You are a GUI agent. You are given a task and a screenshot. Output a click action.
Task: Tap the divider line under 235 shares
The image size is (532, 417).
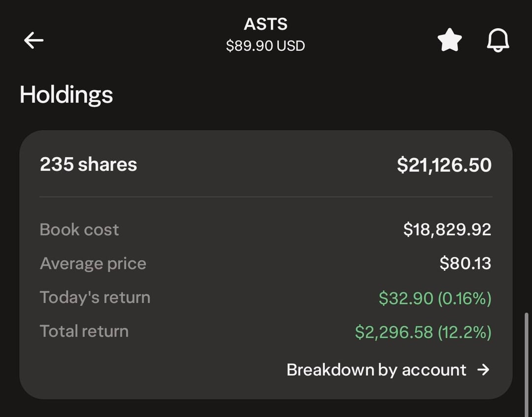coord(266,197)
